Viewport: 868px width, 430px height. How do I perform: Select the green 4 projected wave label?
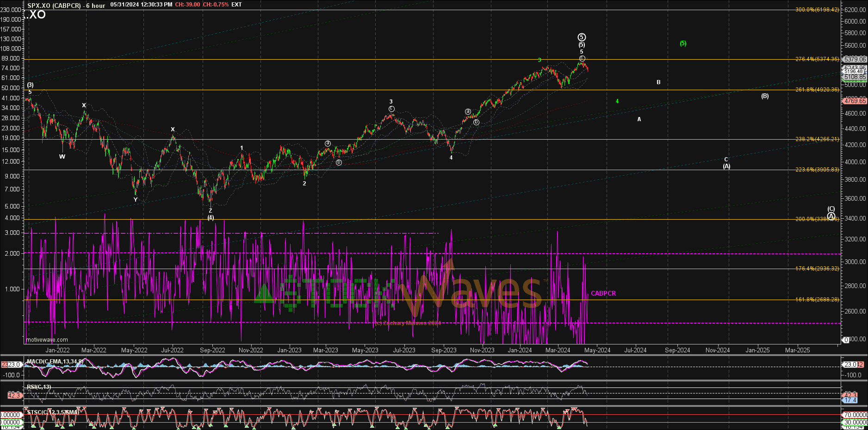pyautogui.click(x=617, y=101)
